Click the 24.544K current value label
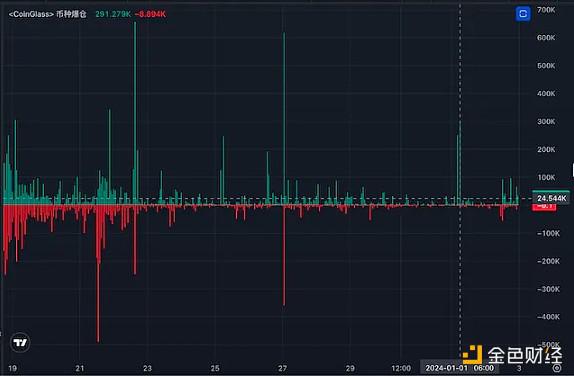This screenshot has height=376, width=574. (x=551, y=198)
